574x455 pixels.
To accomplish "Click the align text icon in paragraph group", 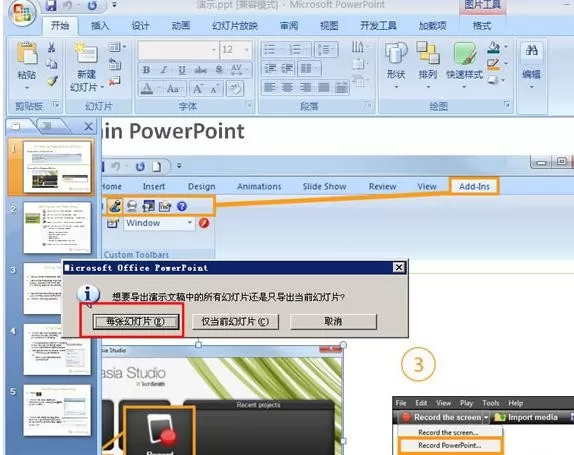I will [359, 64].
